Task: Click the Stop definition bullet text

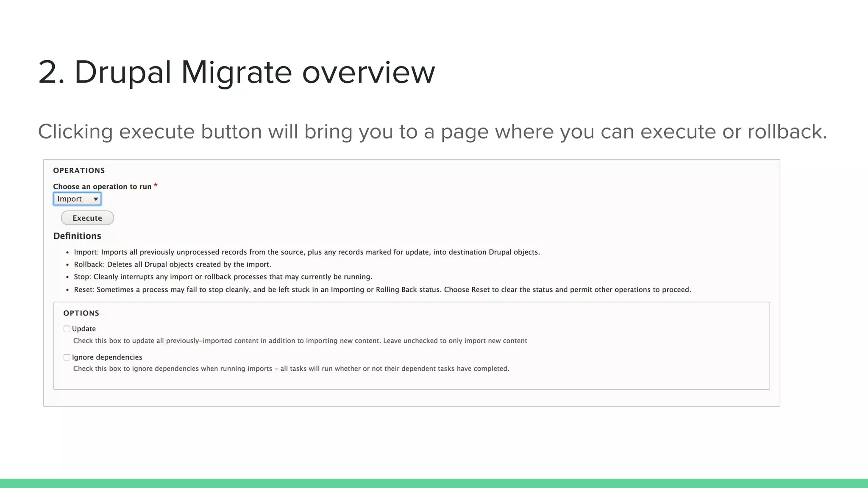Action: [223, 277]
